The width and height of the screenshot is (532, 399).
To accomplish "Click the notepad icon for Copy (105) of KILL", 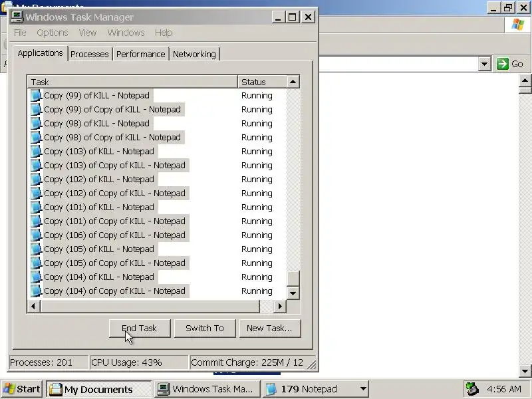I will (36, 249).
